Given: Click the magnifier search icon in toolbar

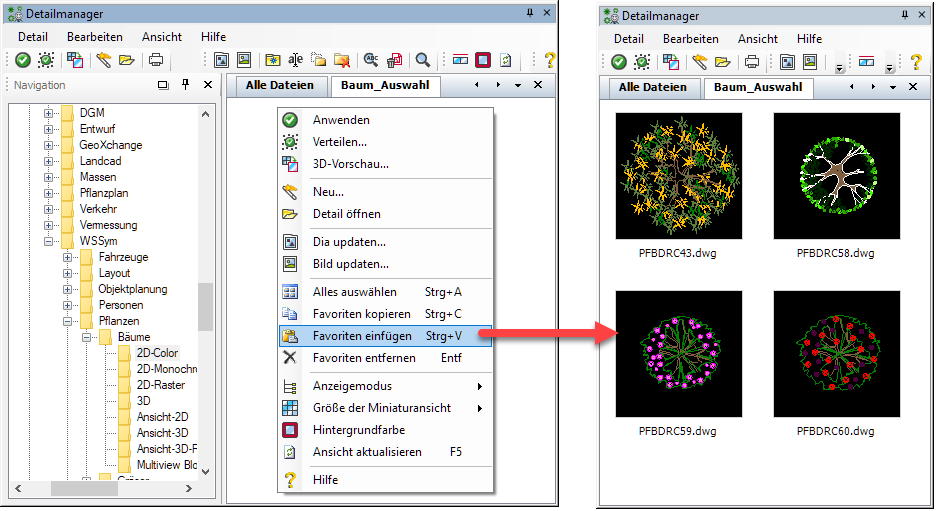Looking at the screenshot, I should pos(423,60).
